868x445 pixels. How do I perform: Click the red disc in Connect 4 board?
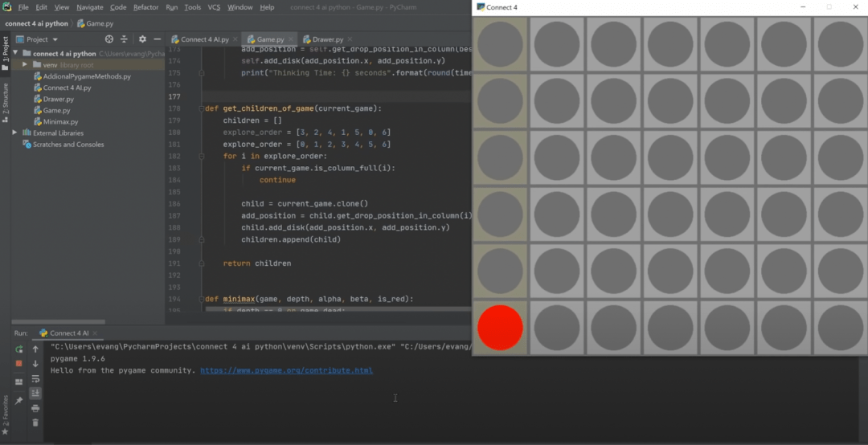click(x=500, y=328)
